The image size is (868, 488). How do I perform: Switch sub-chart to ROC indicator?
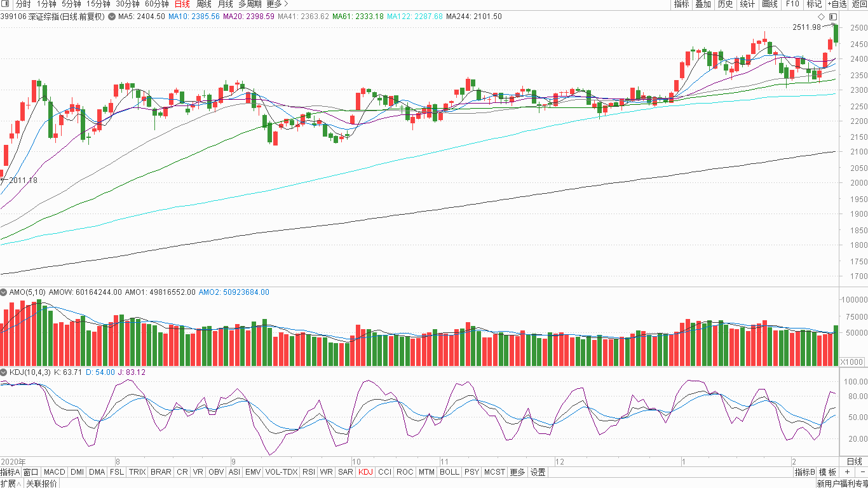click(405, 472)
